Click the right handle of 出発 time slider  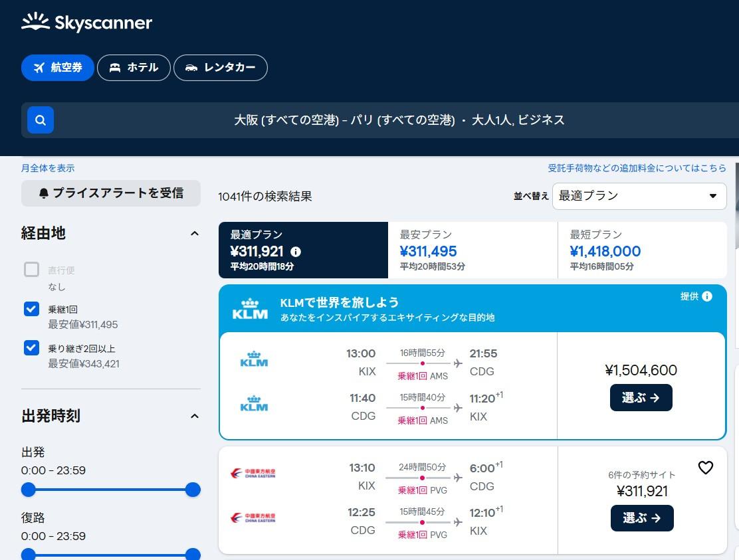[x=193, y=490]
